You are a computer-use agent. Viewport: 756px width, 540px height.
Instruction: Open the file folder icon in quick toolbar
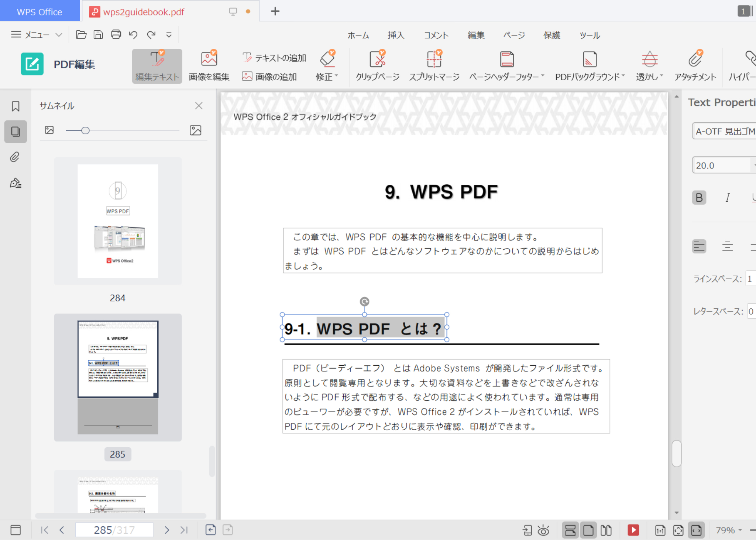(x=81, y=35)
